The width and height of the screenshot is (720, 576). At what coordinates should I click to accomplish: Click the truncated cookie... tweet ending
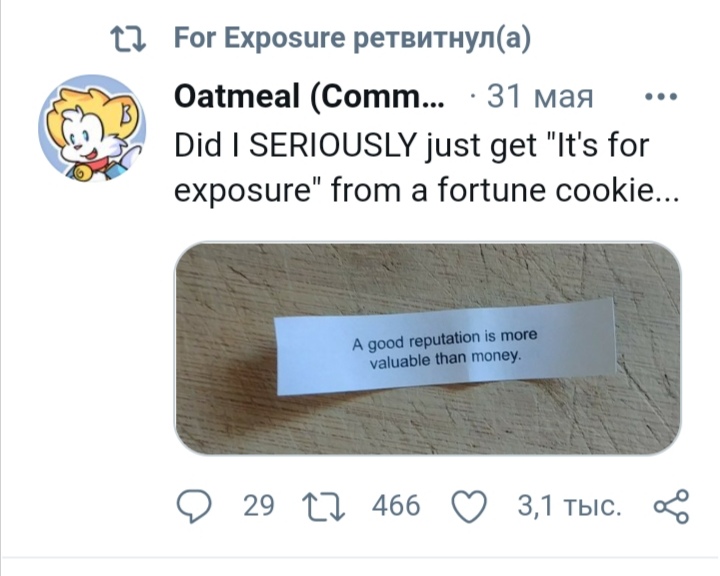(x=616, y=191)
